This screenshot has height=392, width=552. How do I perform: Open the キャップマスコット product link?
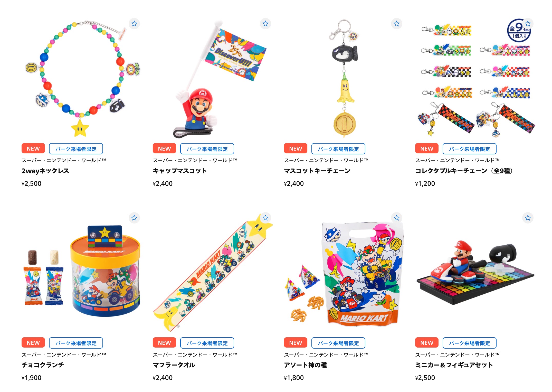[180, 171]
